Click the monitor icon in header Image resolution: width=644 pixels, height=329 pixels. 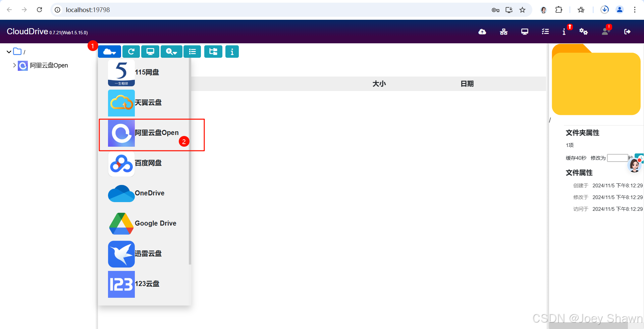[x=525, y=32]
